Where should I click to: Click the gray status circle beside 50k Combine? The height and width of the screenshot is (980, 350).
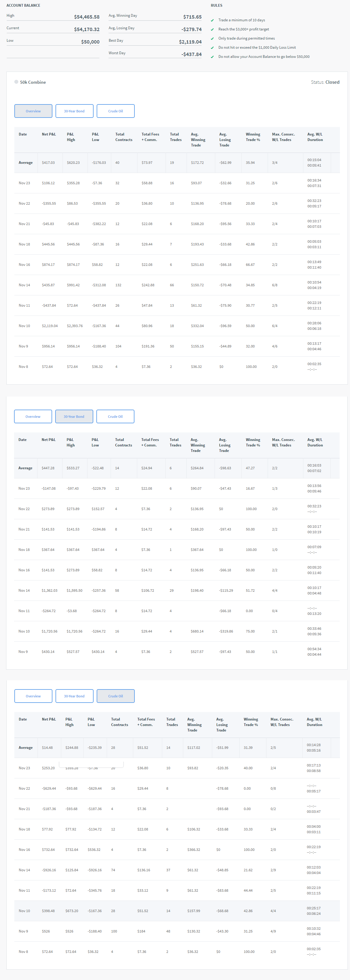pos(16,82)
